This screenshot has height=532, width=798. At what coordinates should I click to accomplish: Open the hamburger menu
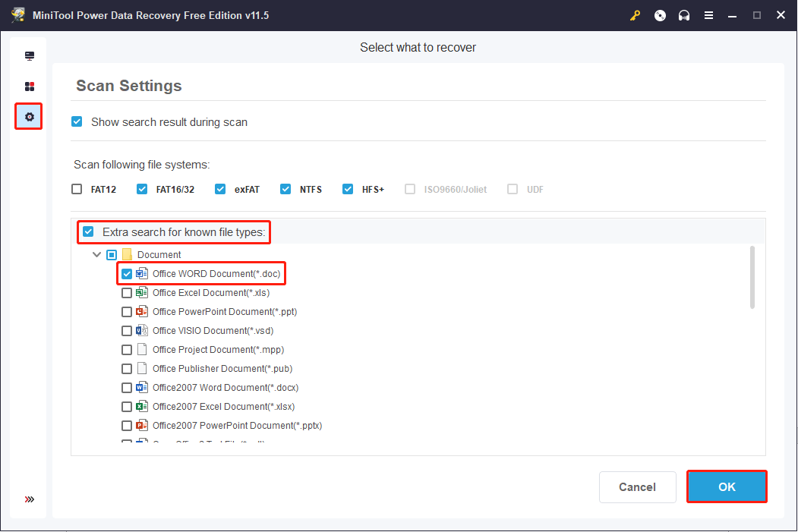(708, 16)
